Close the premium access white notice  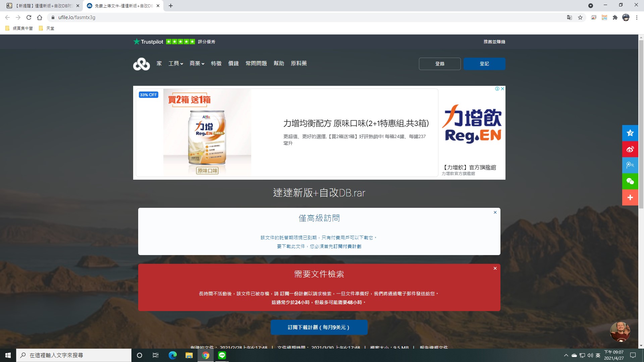click(495, 212)
